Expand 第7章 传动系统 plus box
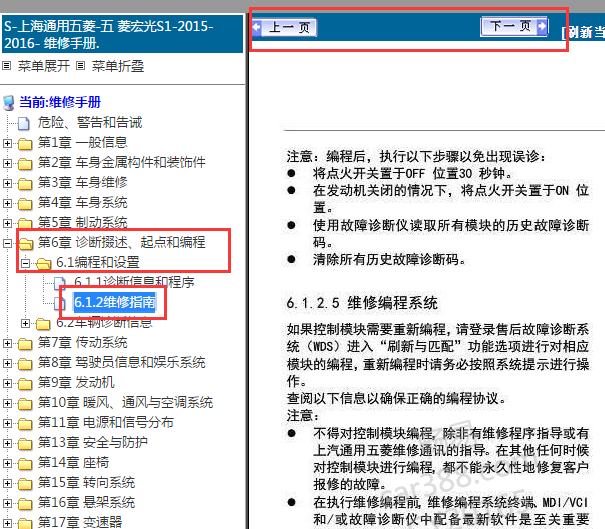605x529 pixels. (7, 343)
